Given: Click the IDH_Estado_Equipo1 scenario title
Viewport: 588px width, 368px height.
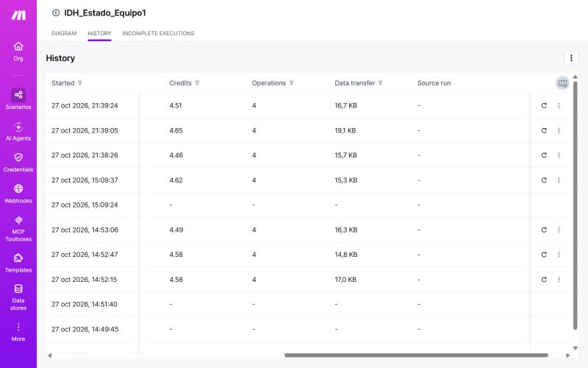Looking at the screenshot, I should point(105,13).
